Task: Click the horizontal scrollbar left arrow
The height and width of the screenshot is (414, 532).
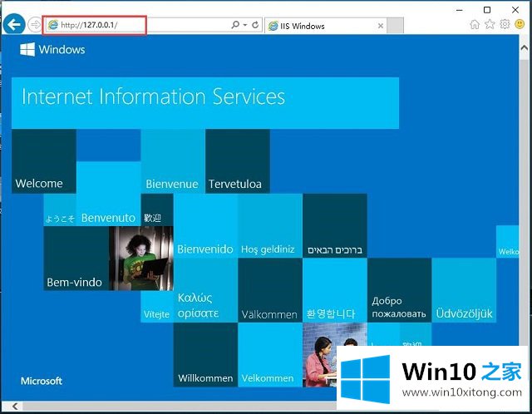Action: coord(15,406)
